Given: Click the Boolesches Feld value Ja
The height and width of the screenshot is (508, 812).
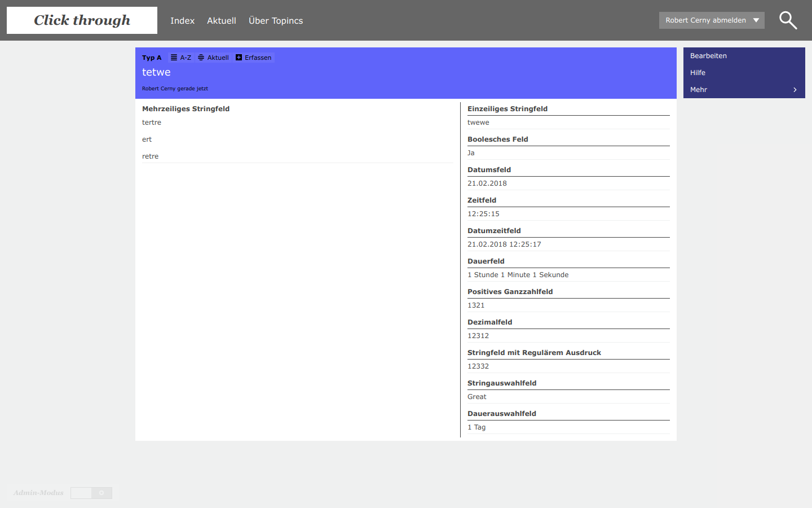Looking at the screenshot, I should coord(471,153).
